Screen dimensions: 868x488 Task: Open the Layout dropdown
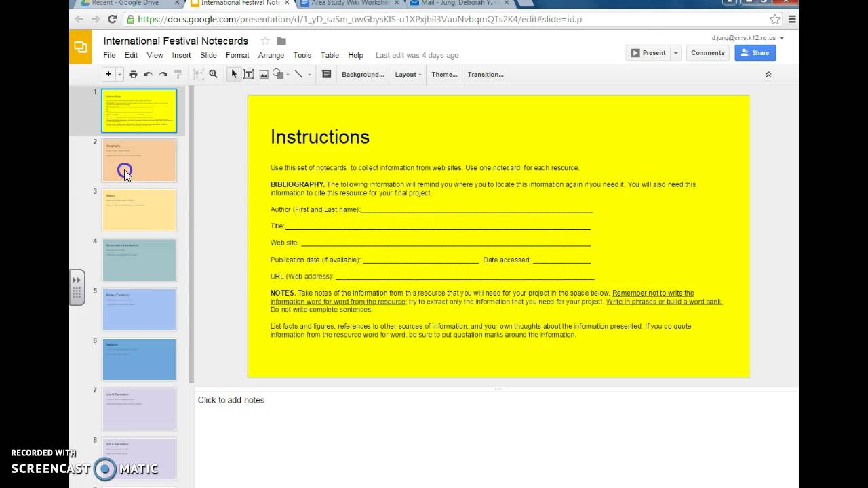pyautogui.click(x=408, y=75)
